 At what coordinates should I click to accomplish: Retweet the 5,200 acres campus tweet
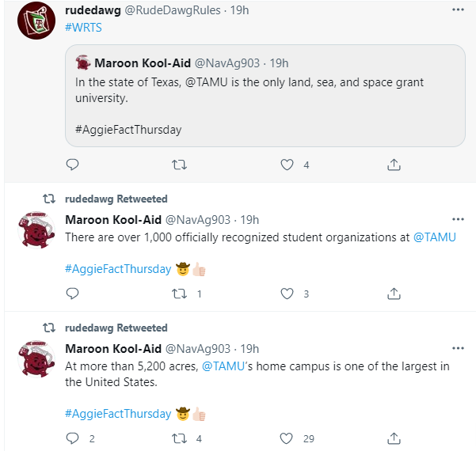point(179,438)
